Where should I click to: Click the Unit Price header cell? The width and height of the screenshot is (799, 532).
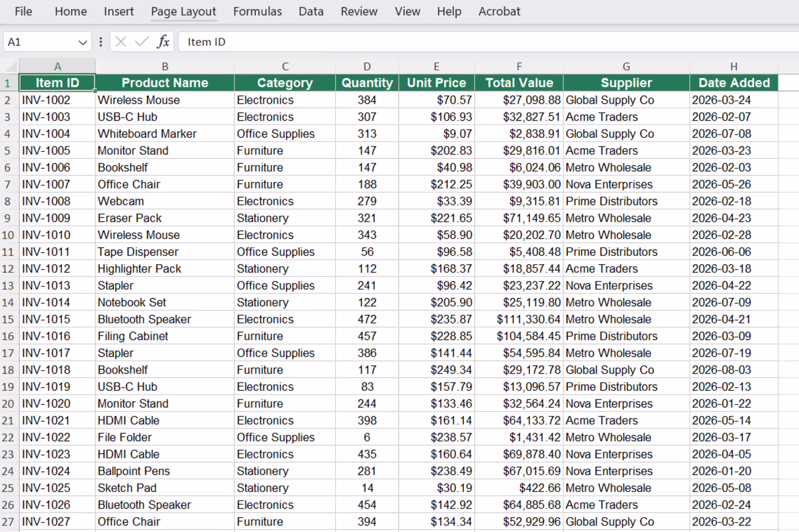436,83
